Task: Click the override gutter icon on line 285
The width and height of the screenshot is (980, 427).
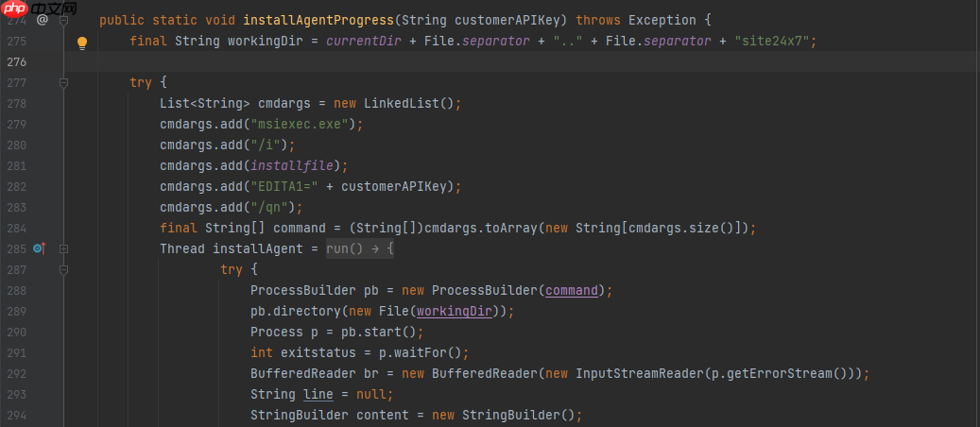Action: click(x=39, y=248)
